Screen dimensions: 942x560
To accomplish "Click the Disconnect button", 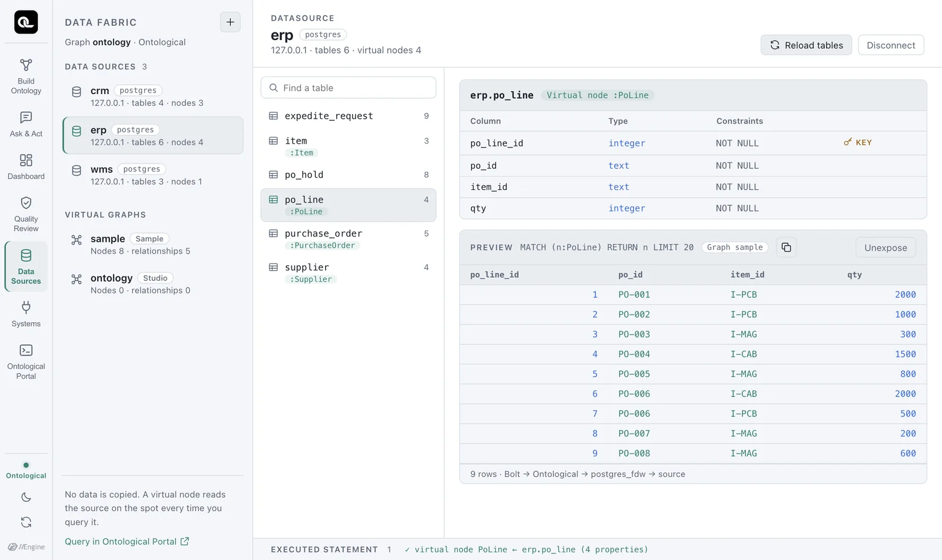I will 891,45.
